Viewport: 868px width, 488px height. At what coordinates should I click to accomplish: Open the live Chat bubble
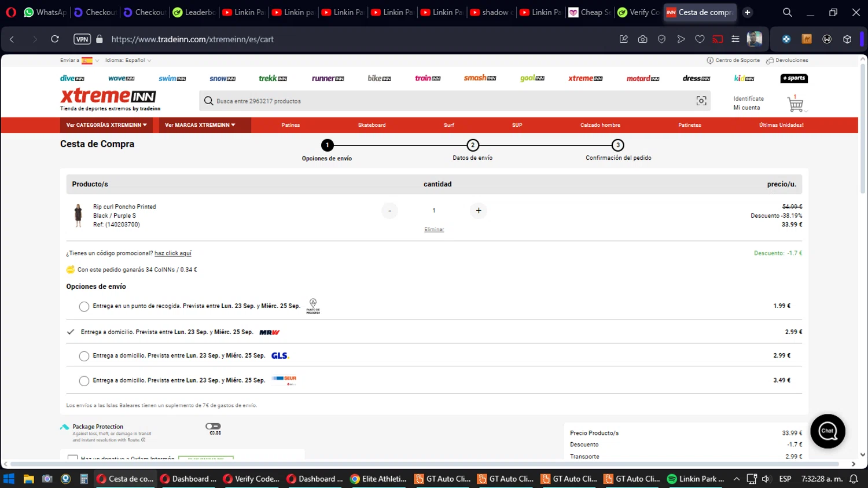[x=827, y=431]
